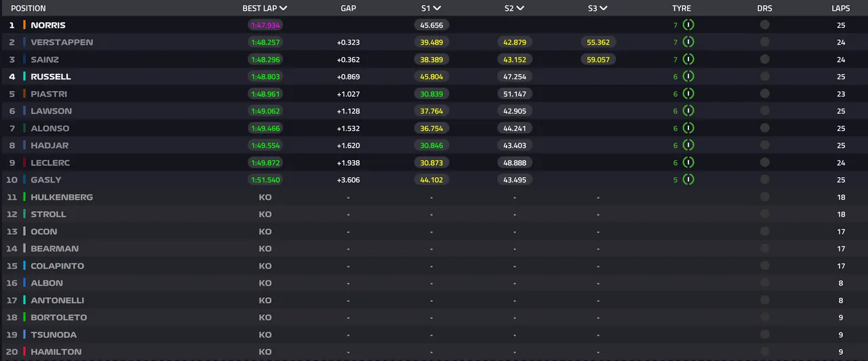Click the 30.839 sector one time
This screenshot has height=361, width=868.
point(431,94)
